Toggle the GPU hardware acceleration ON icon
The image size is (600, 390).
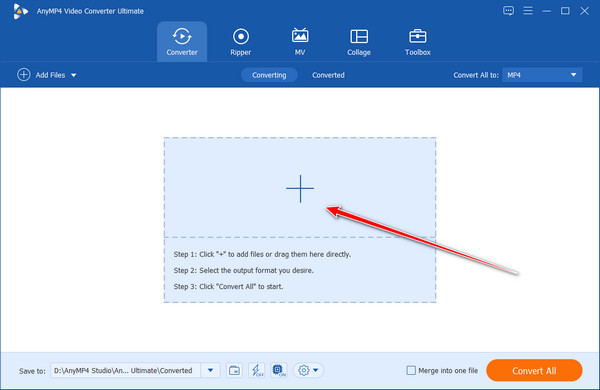pos(279,370)
